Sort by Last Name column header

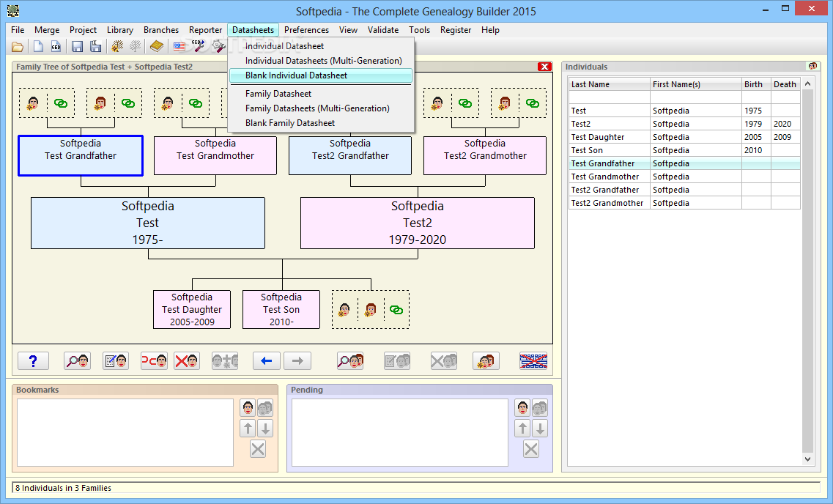tap(610, 84)
